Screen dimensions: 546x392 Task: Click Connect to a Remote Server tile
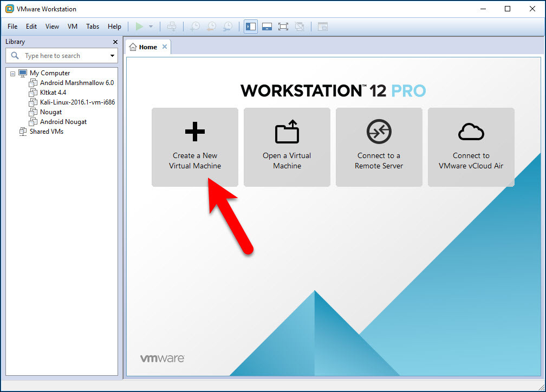379,147
